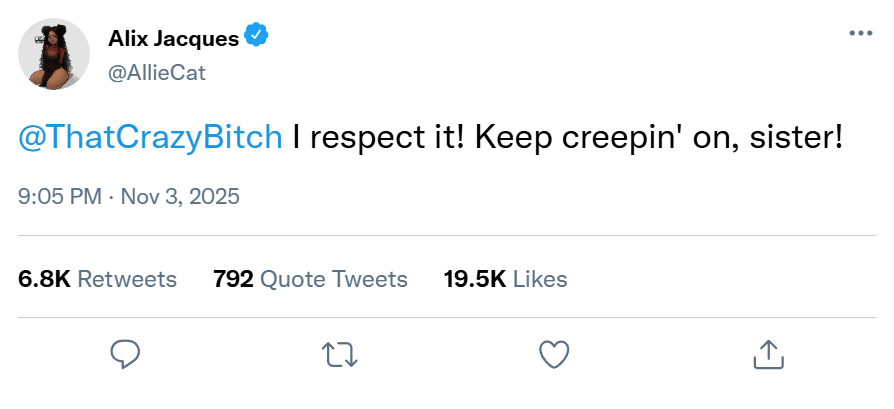Click the 19.5K likes count number
Viewport: 894px width, 409px height.
(474, 279)
